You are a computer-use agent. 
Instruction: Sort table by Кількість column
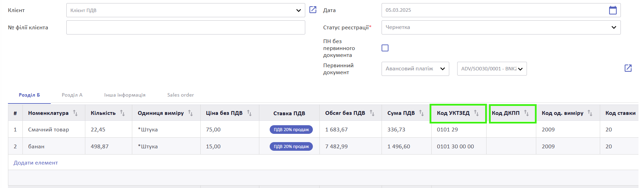click(122, 113)
